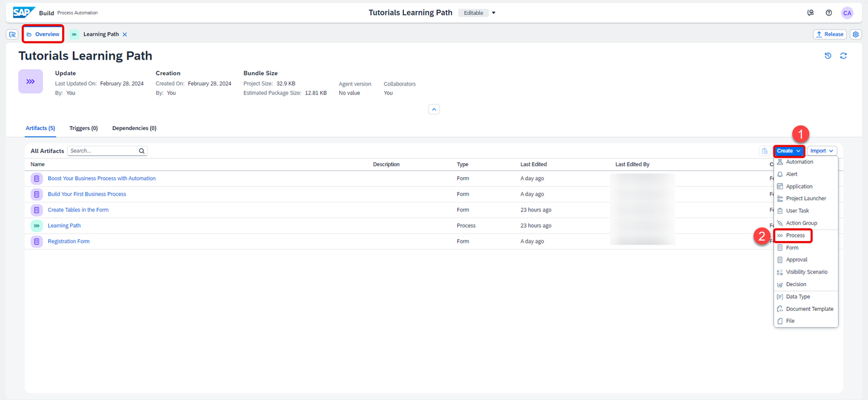Open the Registration Form link

pos(69,242)
